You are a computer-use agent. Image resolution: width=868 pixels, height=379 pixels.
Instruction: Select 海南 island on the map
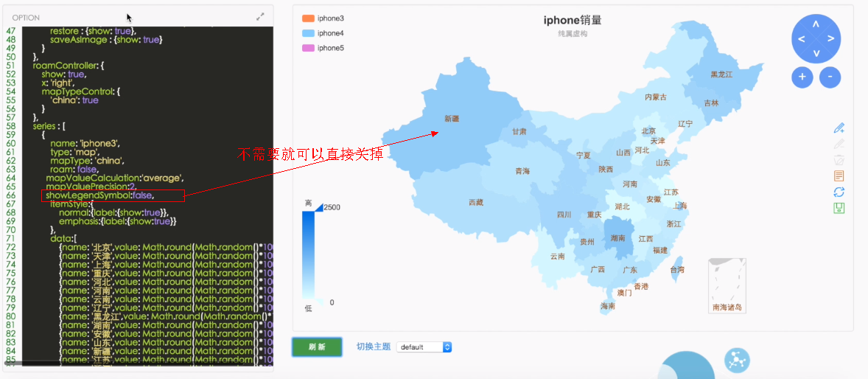point(608,306)
